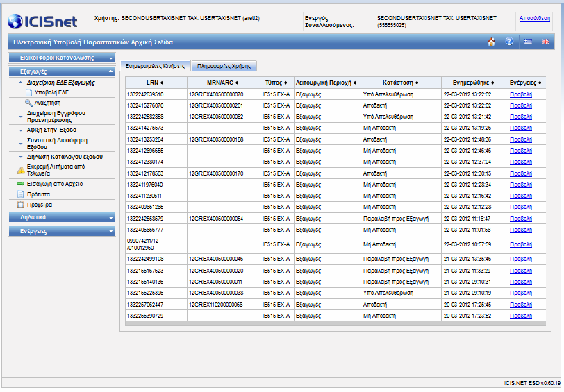Click MRN cell 12GREX400500000170
The height and width of the screenshot is (392, 564).
coord(216,174)
